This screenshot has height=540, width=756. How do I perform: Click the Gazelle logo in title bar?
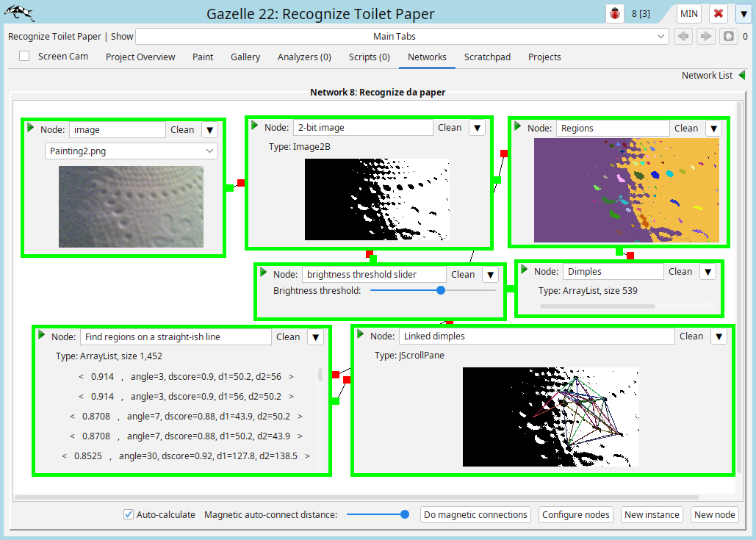pyautogui.click(x=19, y=13)
